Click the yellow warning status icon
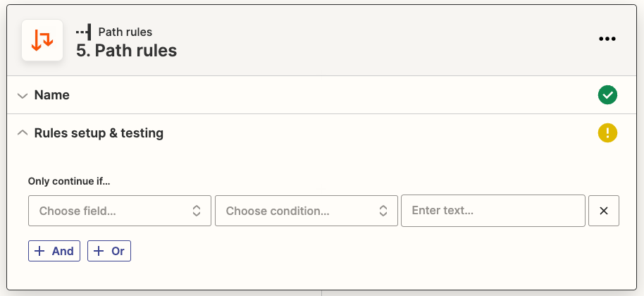 coord(607,132)
